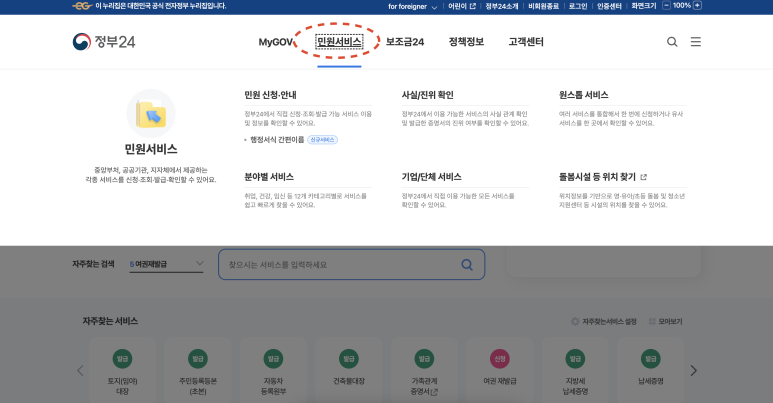Open the 인증센터 link
This screenshot has height=403, width=773.
click(x=609, y=6)
